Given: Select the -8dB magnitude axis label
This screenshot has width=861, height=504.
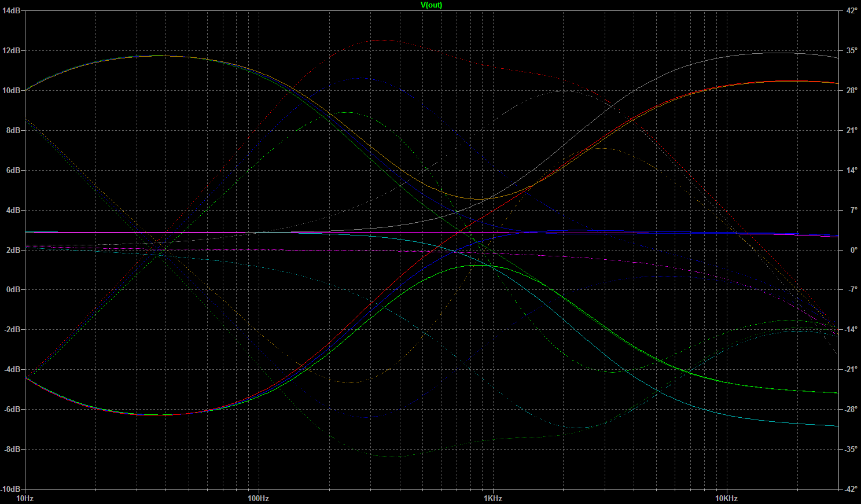Looking at the screenshot, I should click(x=12, y=450).
